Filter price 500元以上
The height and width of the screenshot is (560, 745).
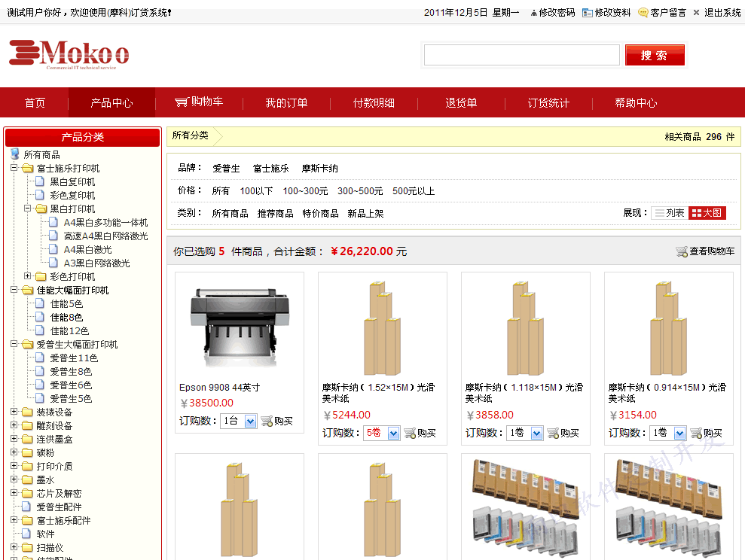414,191
